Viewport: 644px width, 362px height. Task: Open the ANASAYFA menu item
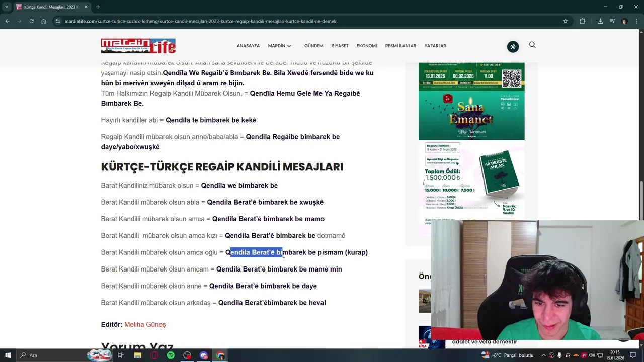point(248,46)
